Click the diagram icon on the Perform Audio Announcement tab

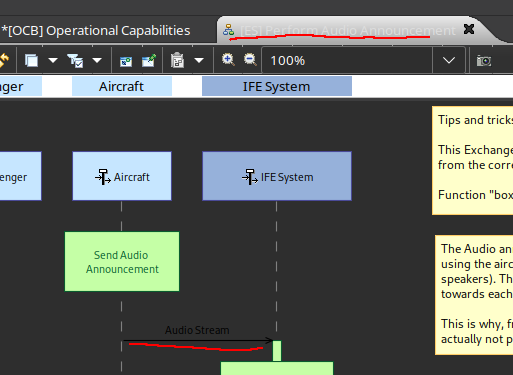point(228,30)
